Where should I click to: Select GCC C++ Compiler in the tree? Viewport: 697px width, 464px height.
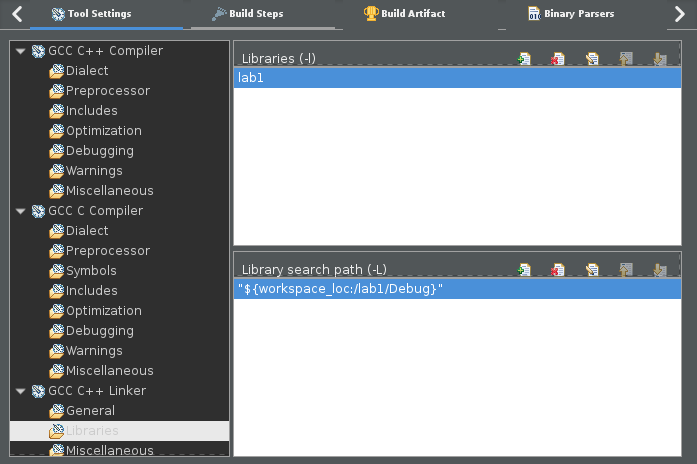tap(105, 51)
